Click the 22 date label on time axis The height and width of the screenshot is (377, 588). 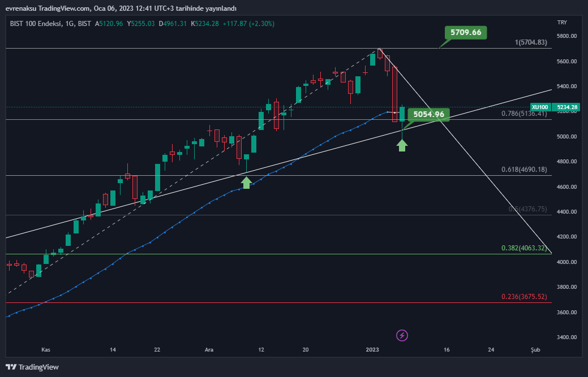(x=157, y=350)
